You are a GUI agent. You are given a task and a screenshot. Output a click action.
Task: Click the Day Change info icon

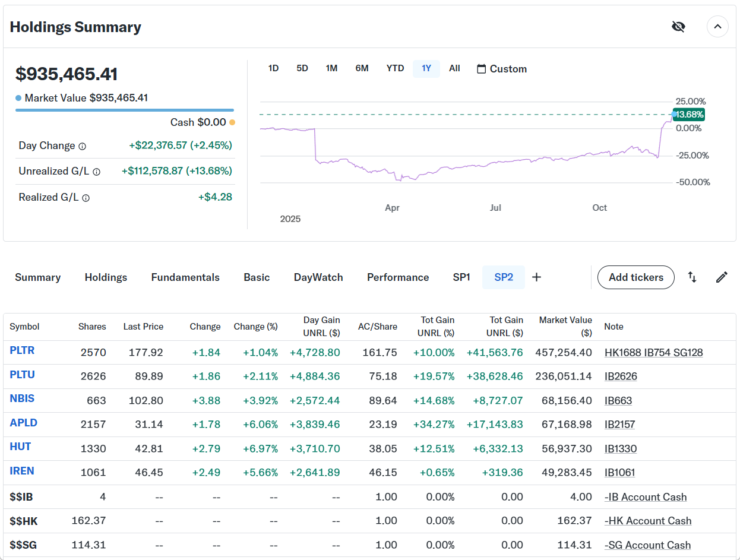(x=83, y=146)
